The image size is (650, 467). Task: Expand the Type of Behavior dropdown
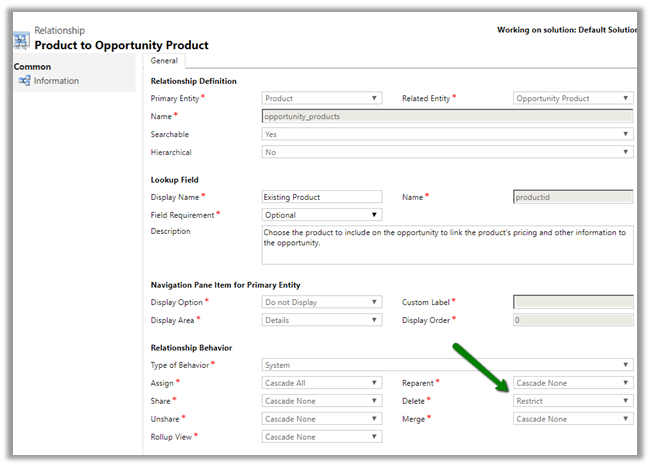point(447,365)
